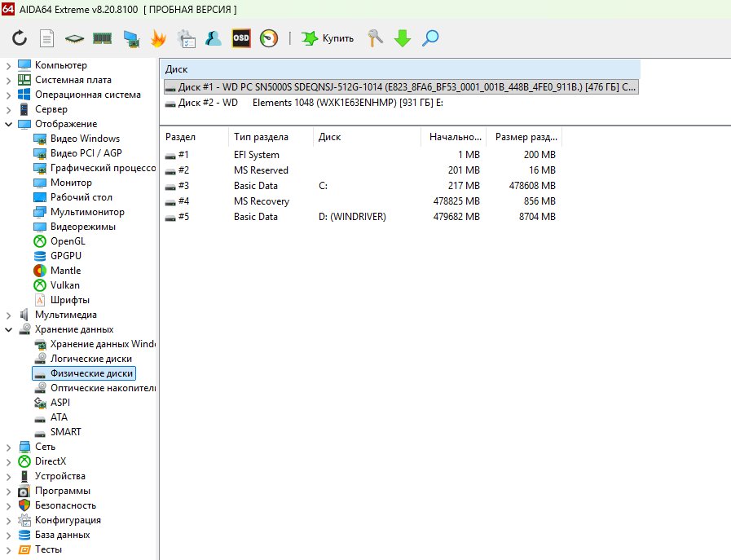Click the memory module toolbar icon
Screen dimensions: 731x560
(102, 38)
